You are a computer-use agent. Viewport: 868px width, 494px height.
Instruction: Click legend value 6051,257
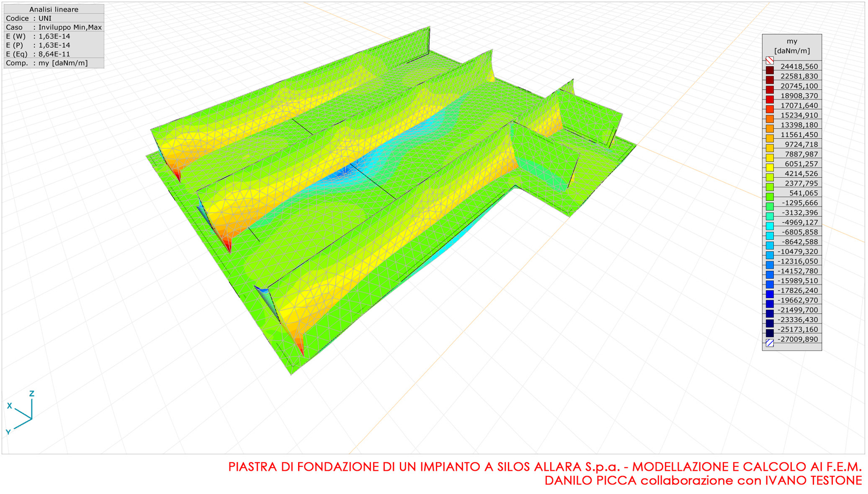(x=801, y=164)
